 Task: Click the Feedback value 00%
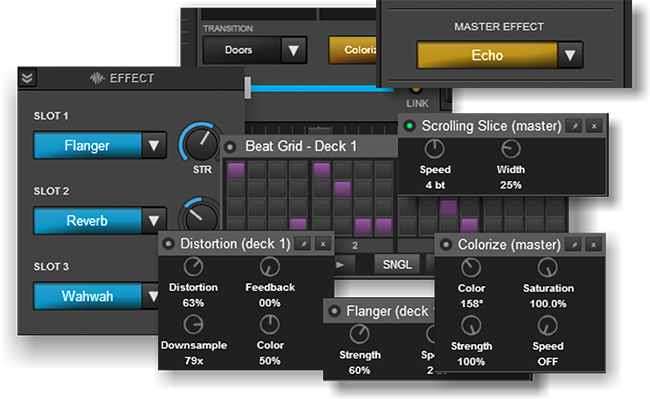click(x=269, y=303)
